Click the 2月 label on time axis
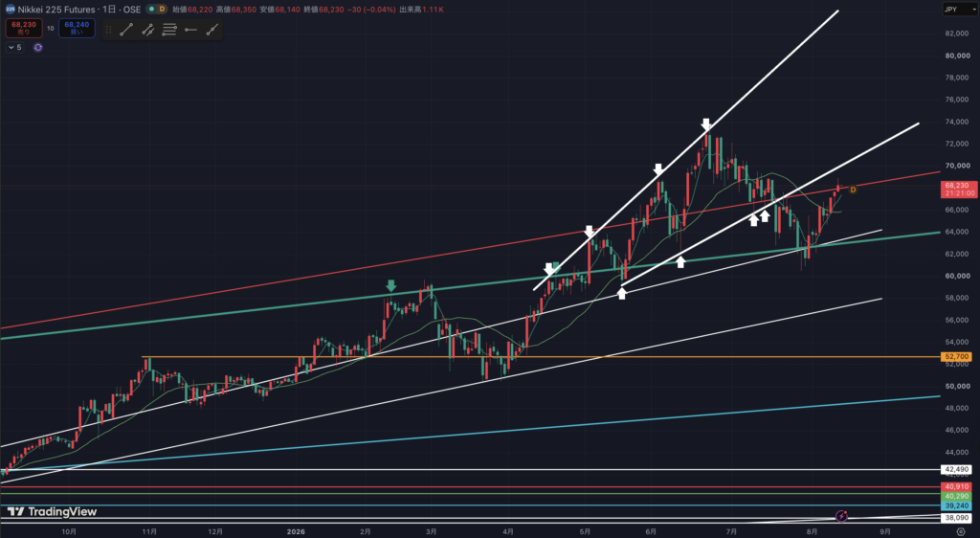This screenshot has width=980, height=538. pos(366,531)
